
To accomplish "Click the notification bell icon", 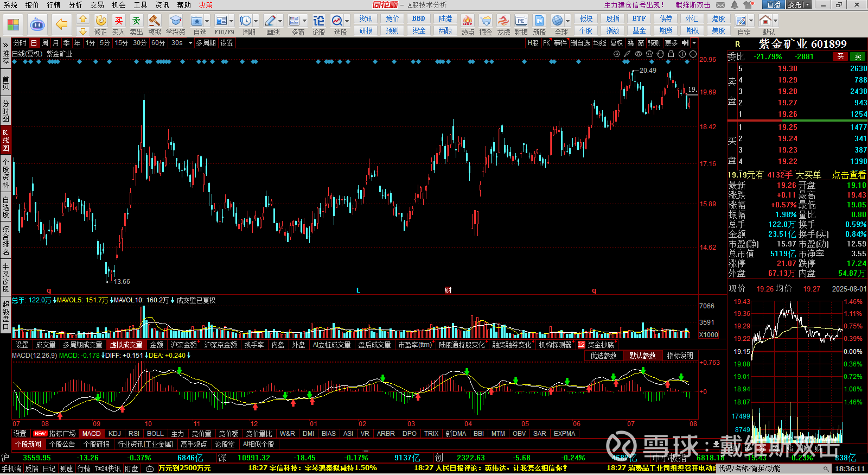I will point(735,5).
